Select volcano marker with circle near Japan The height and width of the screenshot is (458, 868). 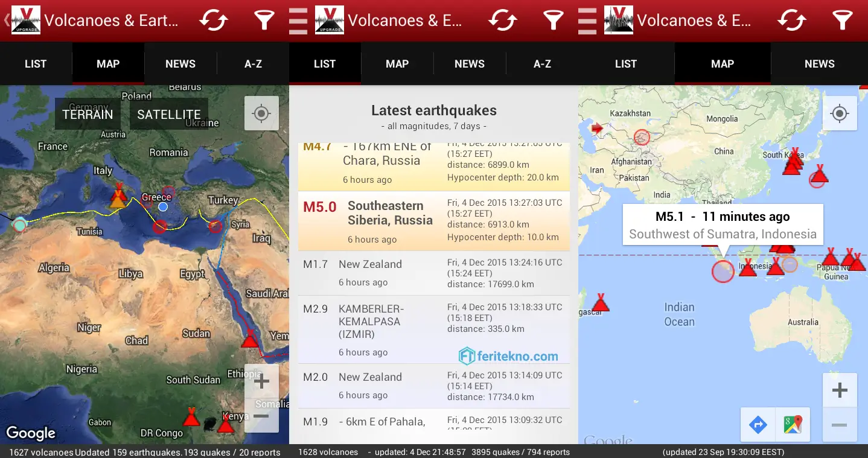pos(818,176)
